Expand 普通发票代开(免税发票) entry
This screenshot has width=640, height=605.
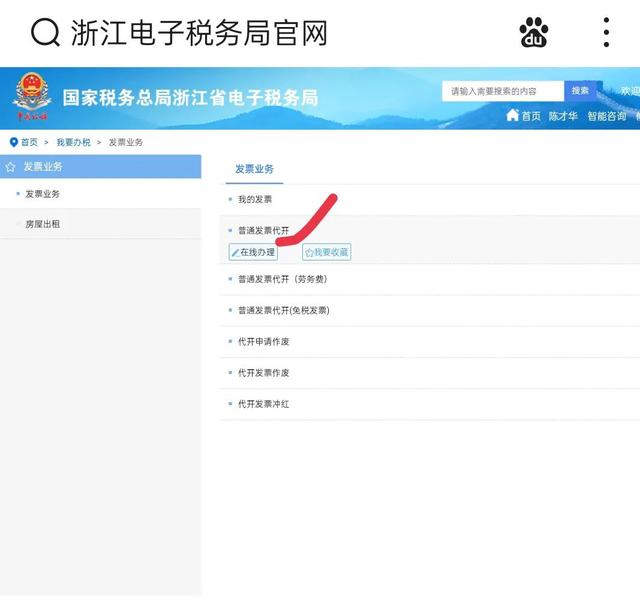(283, 311)
